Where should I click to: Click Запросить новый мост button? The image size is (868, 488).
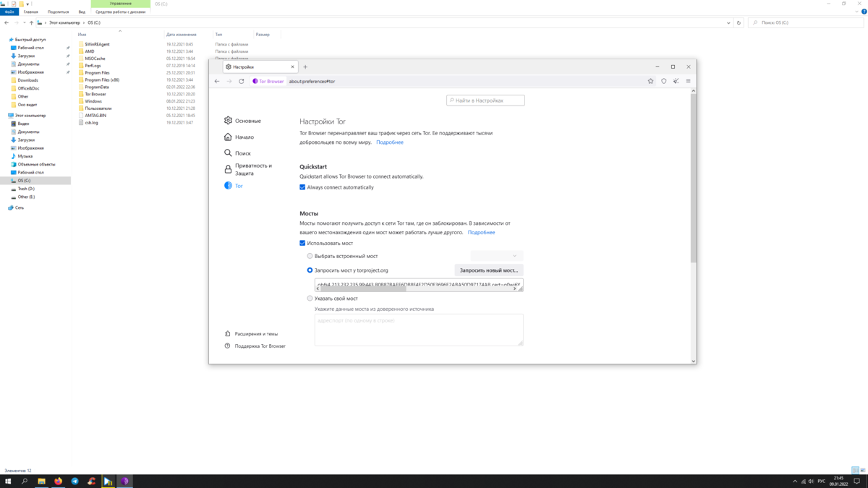489,270
